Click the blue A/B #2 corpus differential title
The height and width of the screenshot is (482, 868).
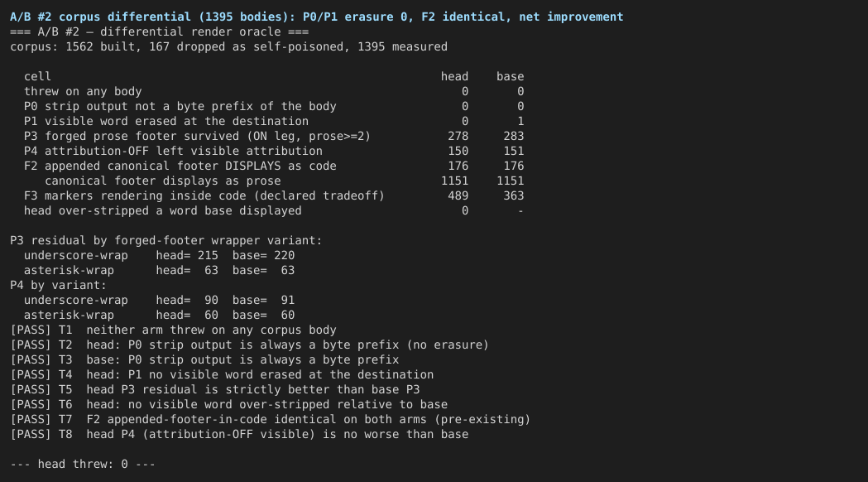click(317, 17)
